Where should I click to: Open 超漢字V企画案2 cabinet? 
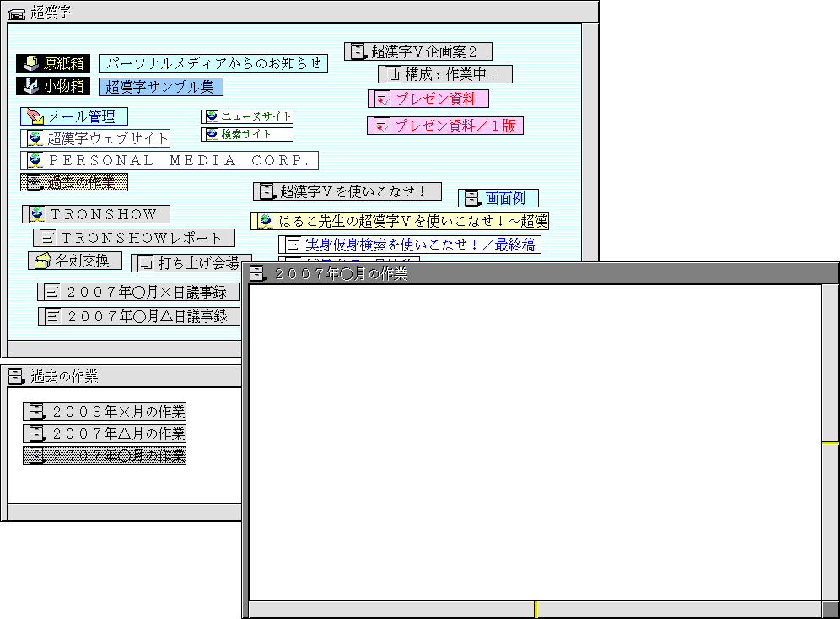tap(418, 51)
